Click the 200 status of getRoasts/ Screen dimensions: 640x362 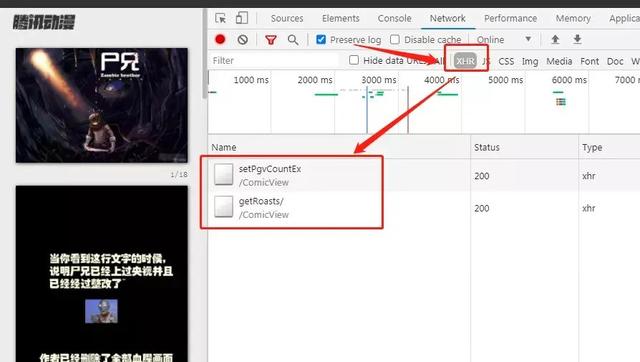482,208
